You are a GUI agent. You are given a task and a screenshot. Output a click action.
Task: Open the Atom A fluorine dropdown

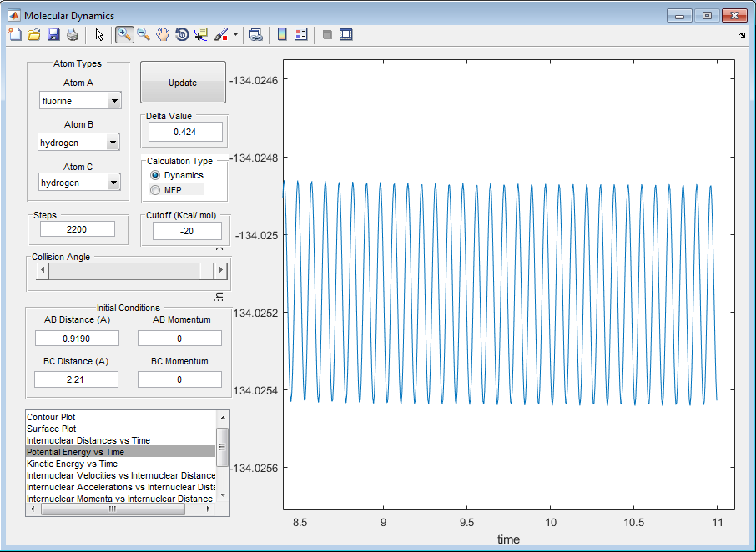(114, 101)
